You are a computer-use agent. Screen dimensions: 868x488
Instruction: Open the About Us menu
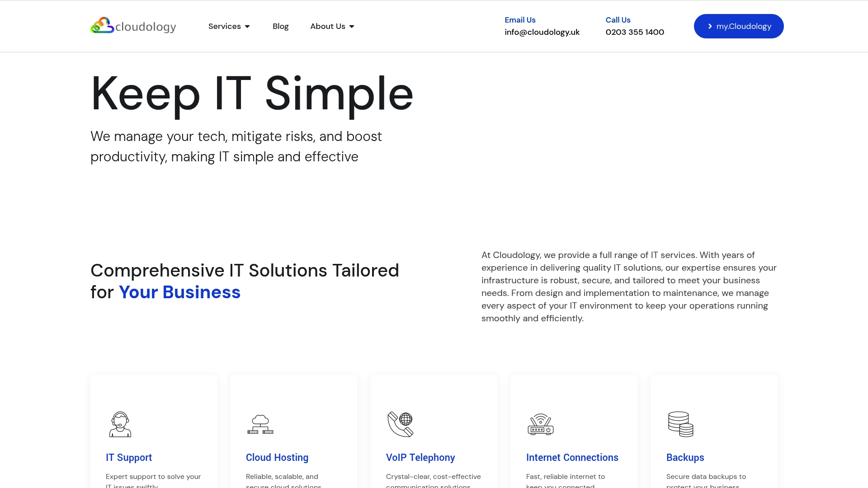click(x=328, y=26)
